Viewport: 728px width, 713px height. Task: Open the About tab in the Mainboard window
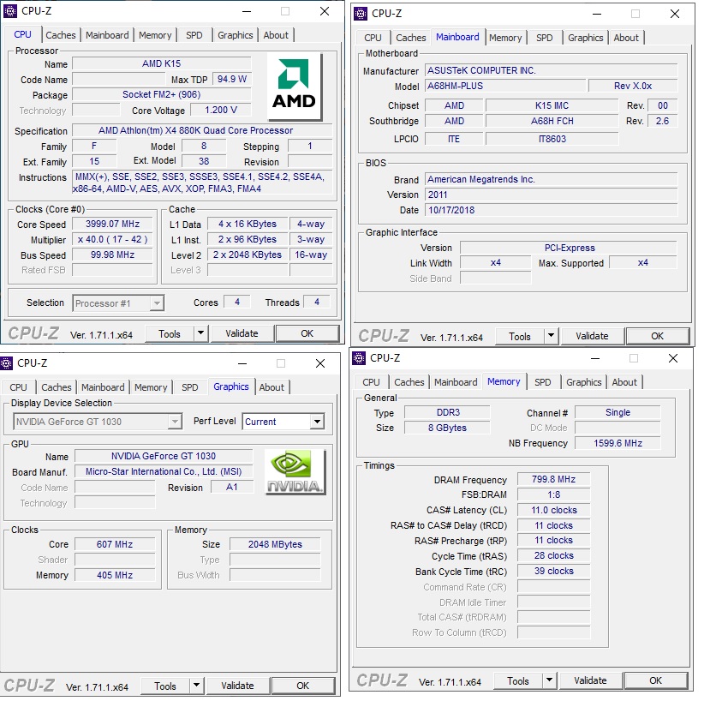(x=626, y=38)
